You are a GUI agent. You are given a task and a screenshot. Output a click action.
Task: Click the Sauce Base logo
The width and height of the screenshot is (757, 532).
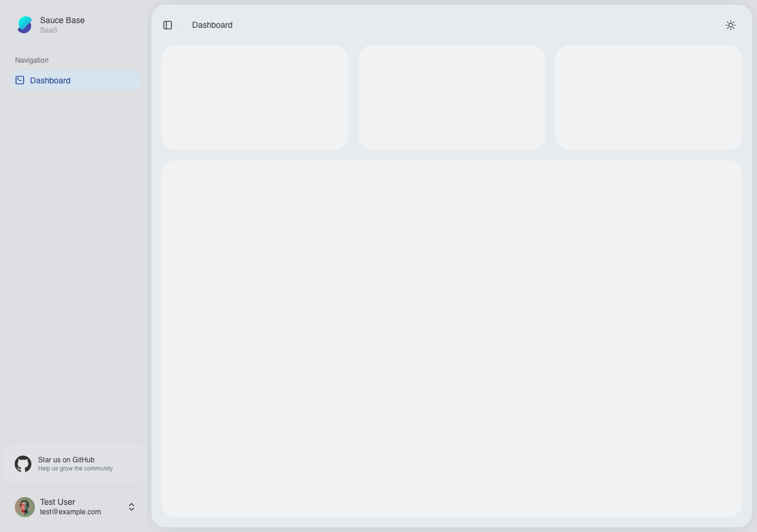point(24,24)
